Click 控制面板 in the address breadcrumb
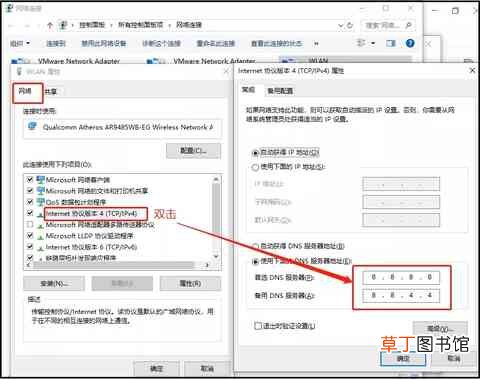 pyautogui.click(x=92, y=25)
